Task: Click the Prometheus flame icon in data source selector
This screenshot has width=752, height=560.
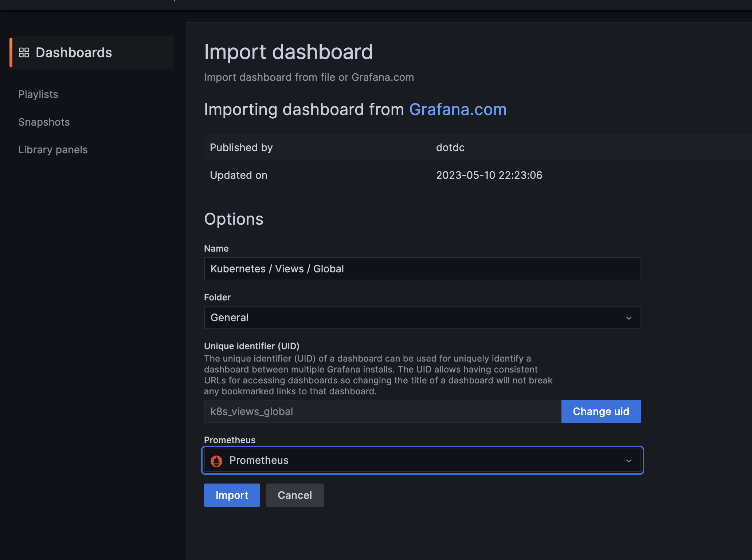Action: click(216, 461)
